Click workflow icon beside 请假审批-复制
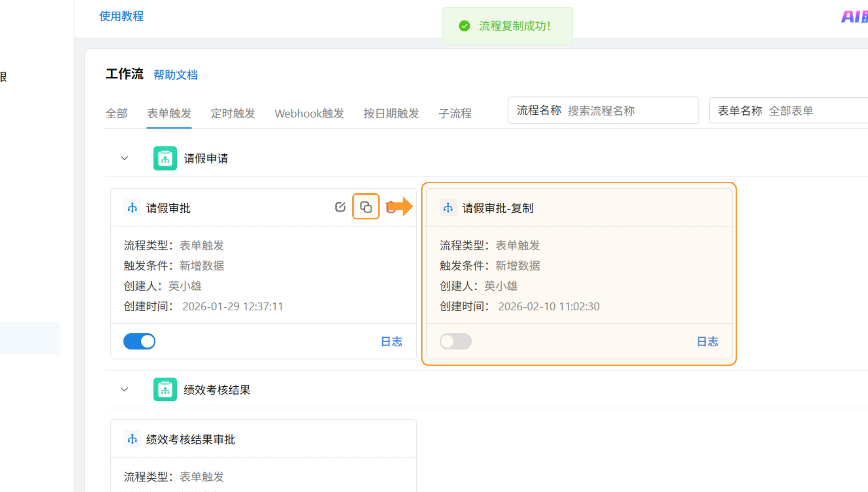868x492 pixels. (x=448, y=208)
